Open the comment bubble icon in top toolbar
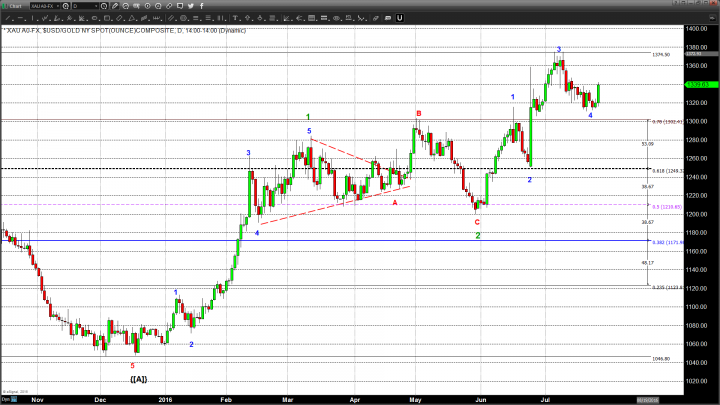This screenshot has height=405, width=720. click(x=180, y=6)
